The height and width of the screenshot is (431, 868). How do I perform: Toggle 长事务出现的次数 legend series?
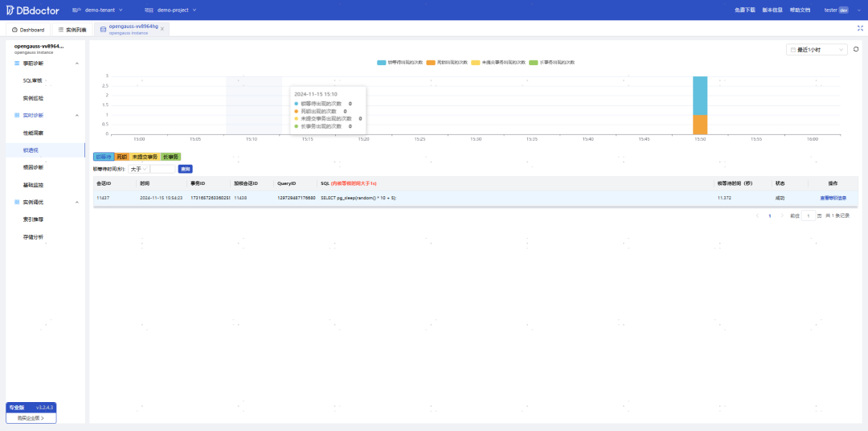(552, 63)
